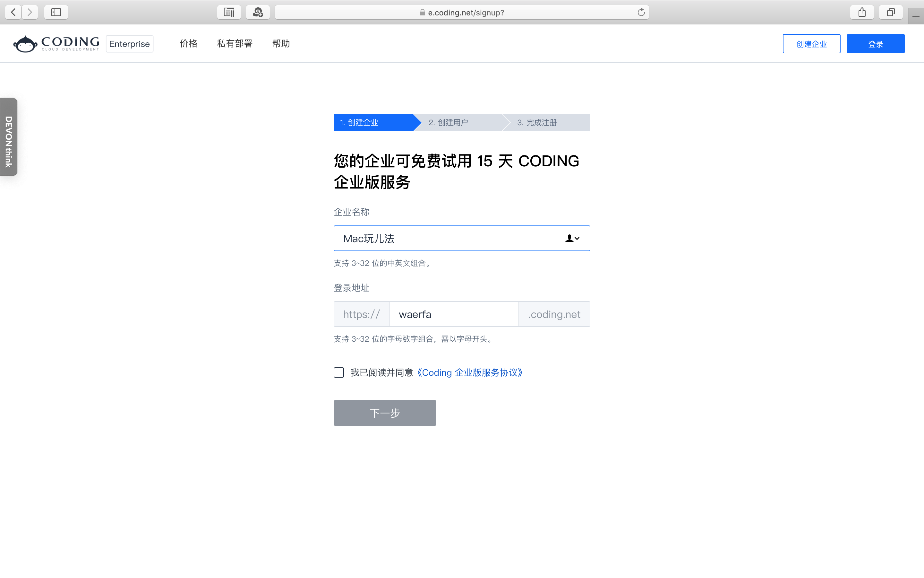Click the Safari address bar URL
This screenshot has height=578, width=924.
click(x=466, y=12)
